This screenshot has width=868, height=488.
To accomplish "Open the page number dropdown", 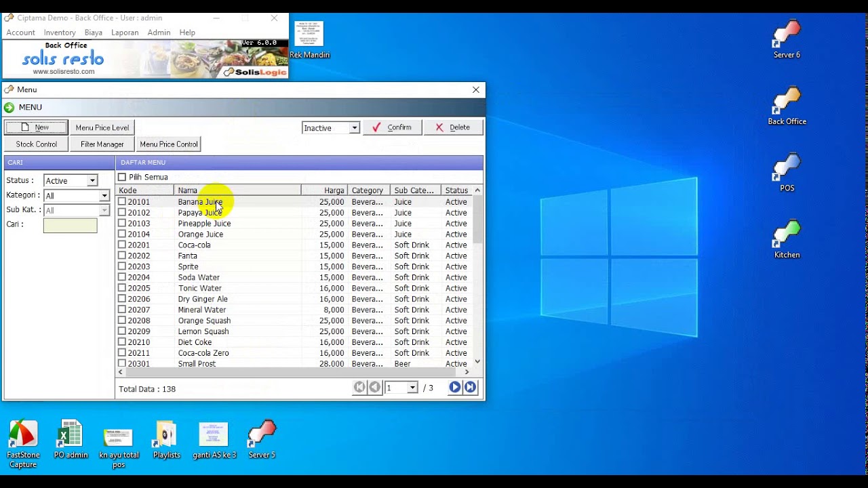I will pyautogui.click(x=412, y=388).
